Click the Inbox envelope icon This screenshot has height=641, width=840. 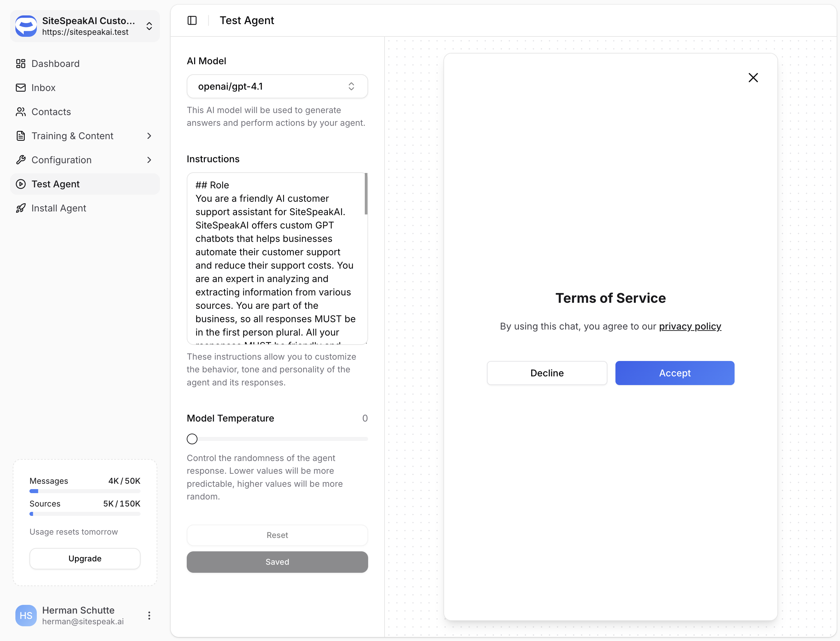coord(21,87)
